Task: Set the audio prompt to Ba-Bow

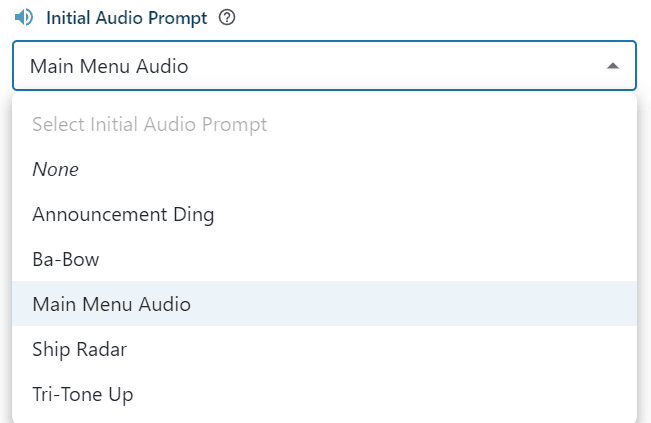Action: (x=66, y=259)
